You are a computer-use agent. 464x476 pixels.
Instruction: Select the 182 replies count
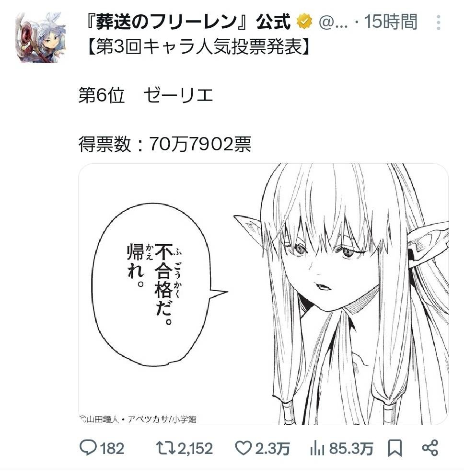[112, 449]
